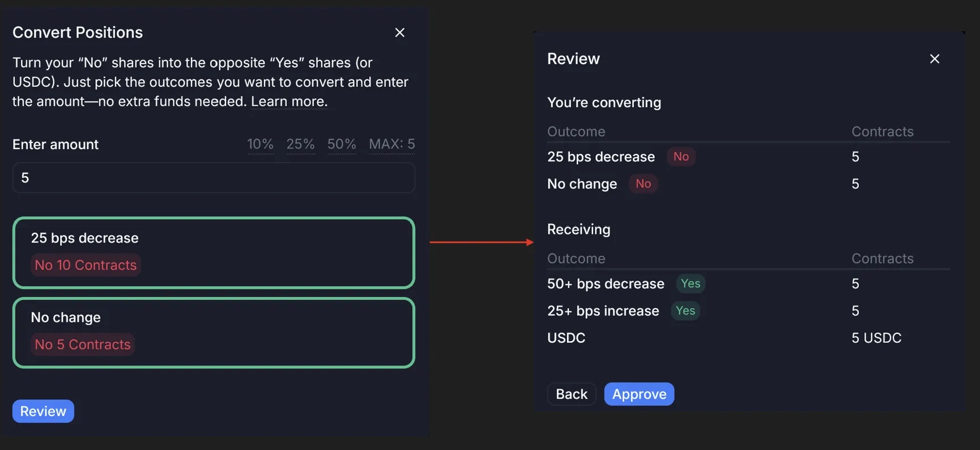Click the No 5 Contracts badge
This screenshot has height=450, width=980.
pos(83,345)
